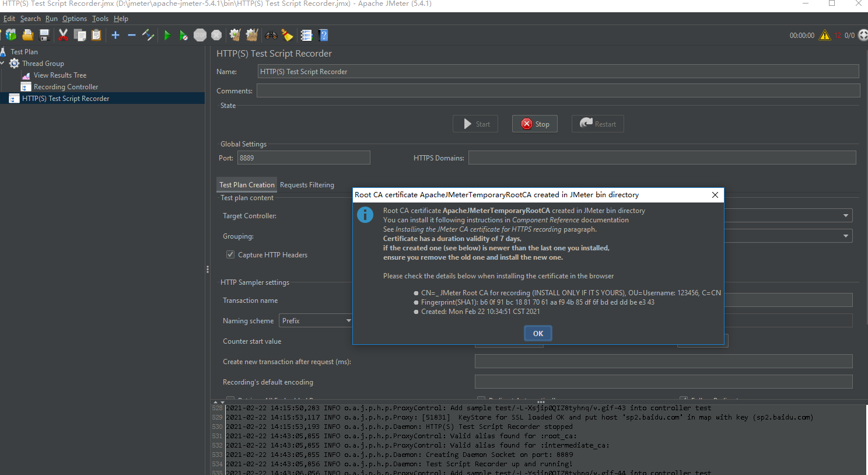
Task: Click OK in the certificate dialog
Action: (x=538, y=333)
